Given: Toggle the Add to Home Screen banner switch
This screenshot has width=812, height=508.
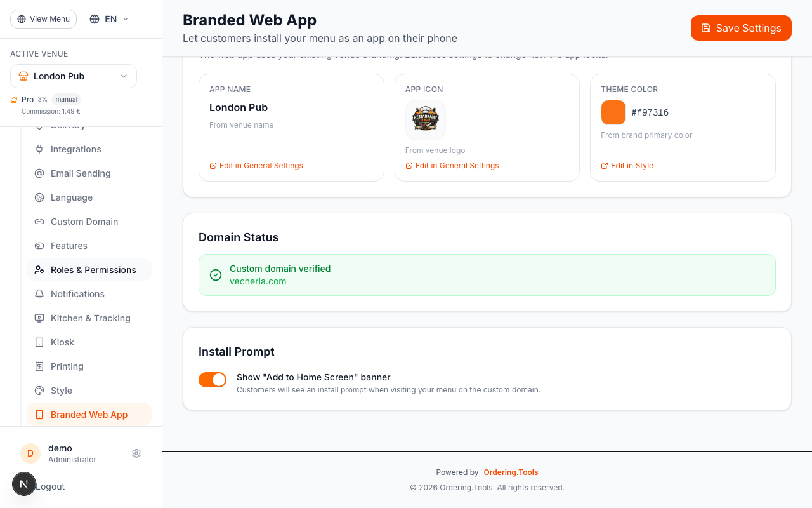Looking at the screenshot, I should [213, 380].
